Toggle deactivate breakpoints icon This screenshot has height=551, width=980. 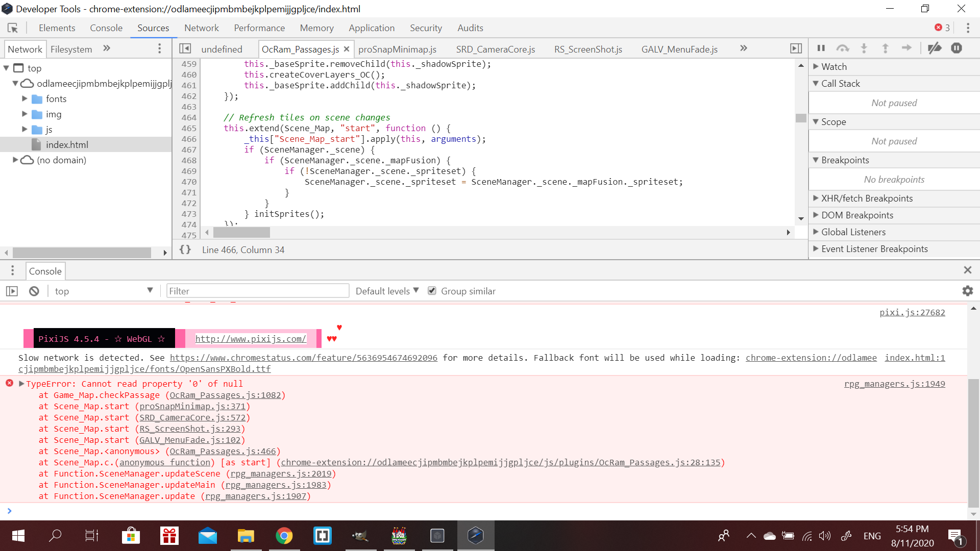coord(935,48)
